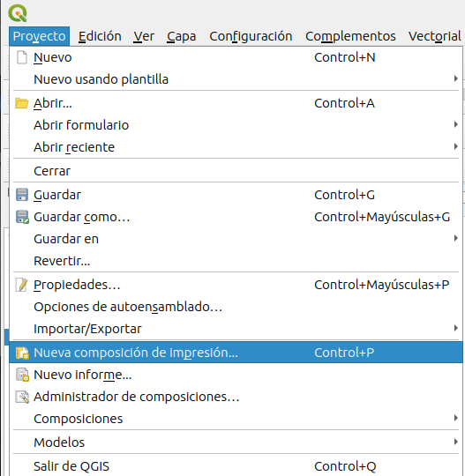The image size is (465, 476).
Task: Click the Nueva composición de impresión icon
Action: point(22,353)
